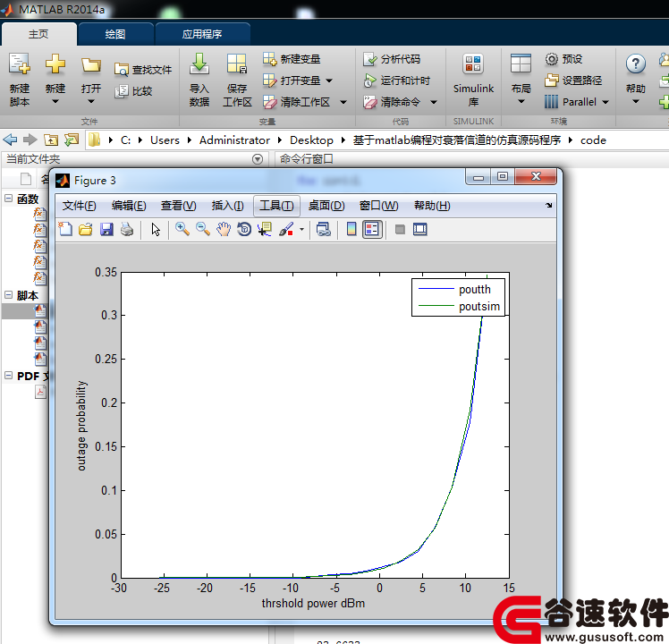The width and height of the screenshot is (669, 644).
Task: Collapse the 函数 (Functions) group
Action: [x=9, y=198]
